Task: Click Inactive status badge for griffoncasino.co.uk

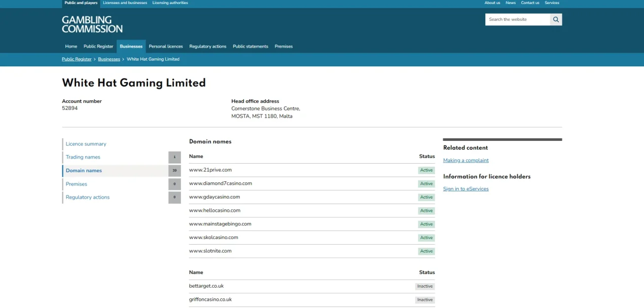Action: tap(425, 300)
